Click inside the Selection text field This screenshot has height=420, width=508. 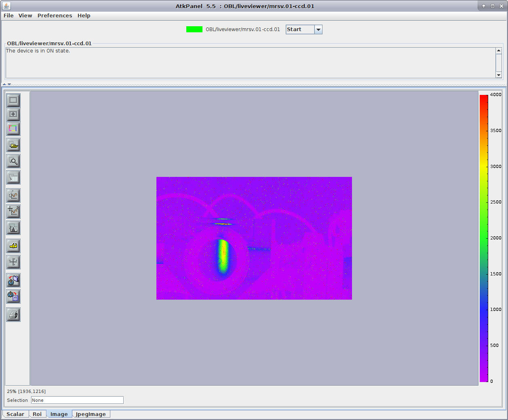77,400
